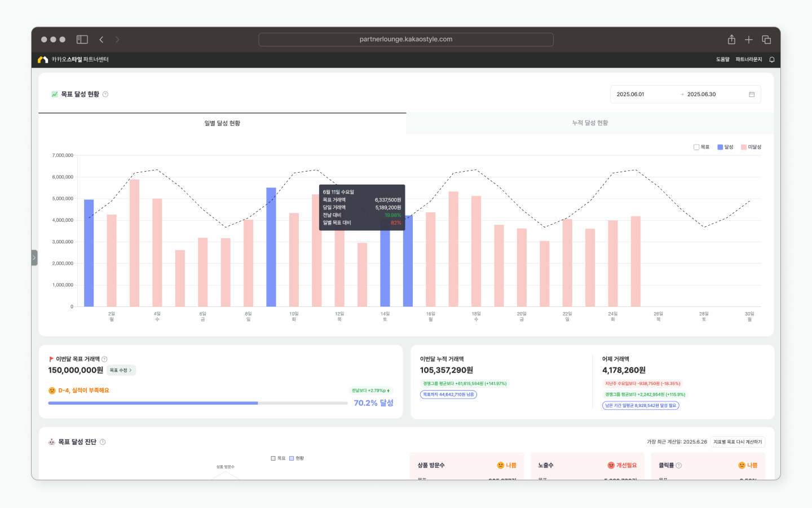Click the 지난주 수요일보다 -938,750원 badge
Screen dimensions: 812x508
(642, 384)
